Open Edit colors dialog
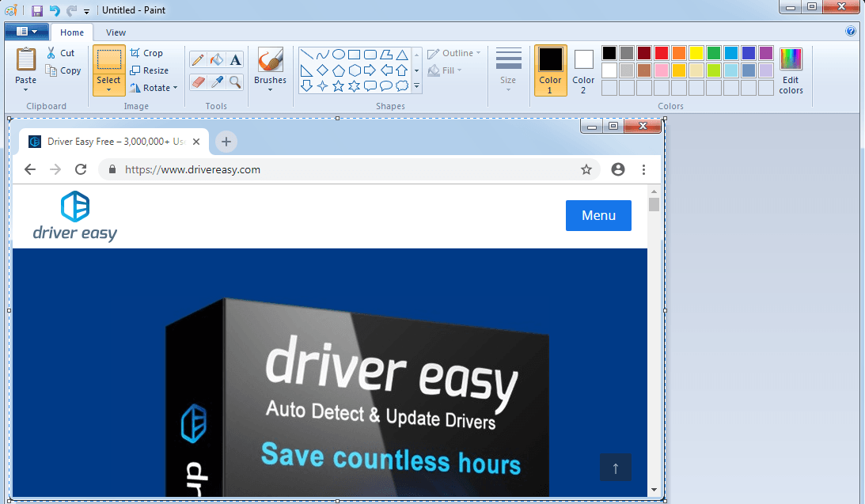The width and height of the screenshot is (865, 504). click(x=791, y=71)
